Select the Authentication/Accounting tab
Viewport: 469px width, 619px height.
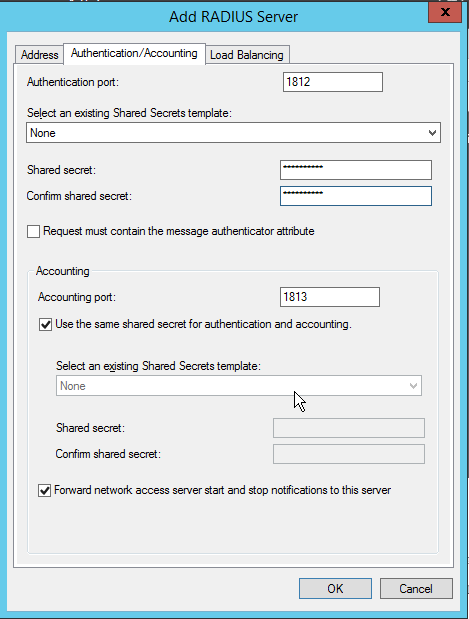[134, 53]
